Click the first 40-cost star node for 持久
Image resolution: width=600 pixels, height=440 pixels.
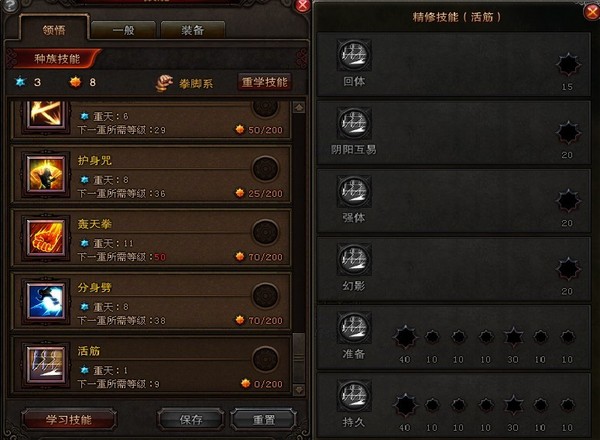coord(405,405)
